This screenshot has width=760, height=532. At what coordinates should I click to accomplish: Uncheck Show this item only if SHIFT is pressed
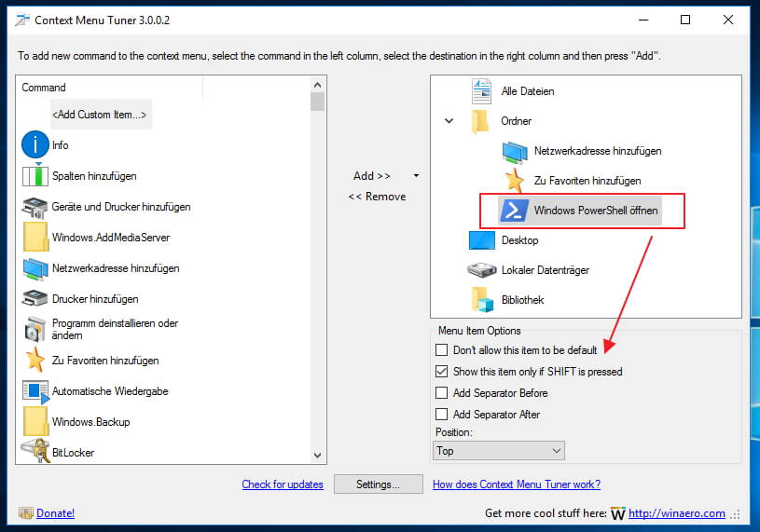441,372
